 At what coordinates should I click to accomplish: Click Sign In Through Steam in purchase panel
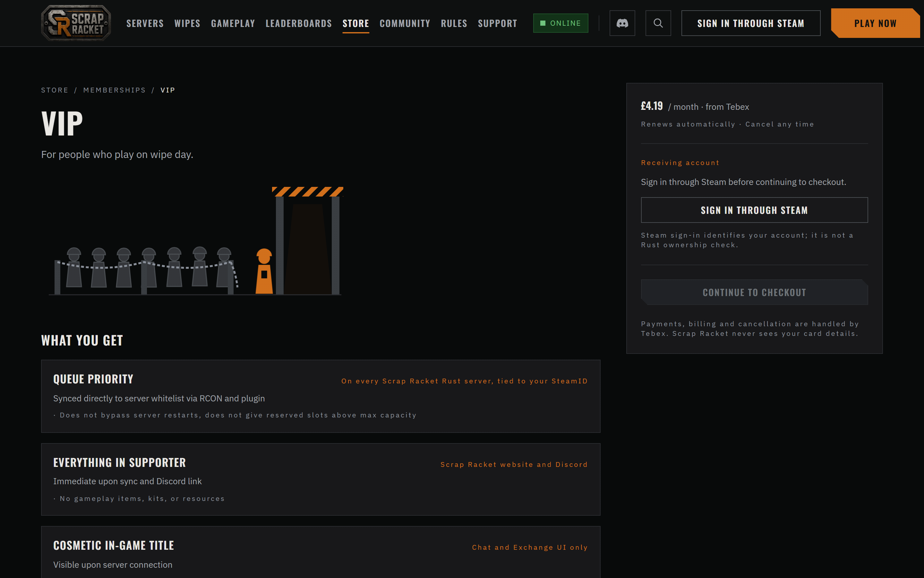[754, 210]
